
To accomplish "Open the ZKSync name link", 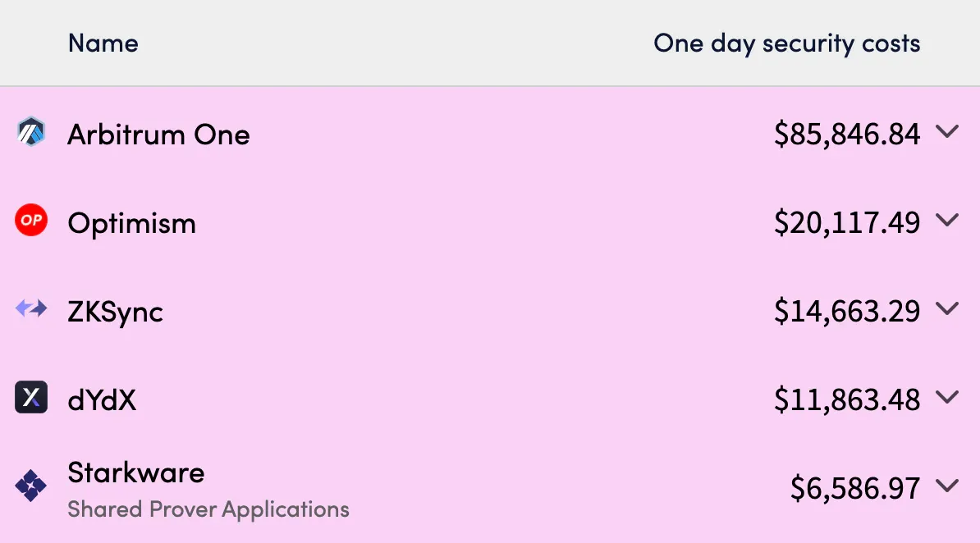I will click(x=116, y=312).
